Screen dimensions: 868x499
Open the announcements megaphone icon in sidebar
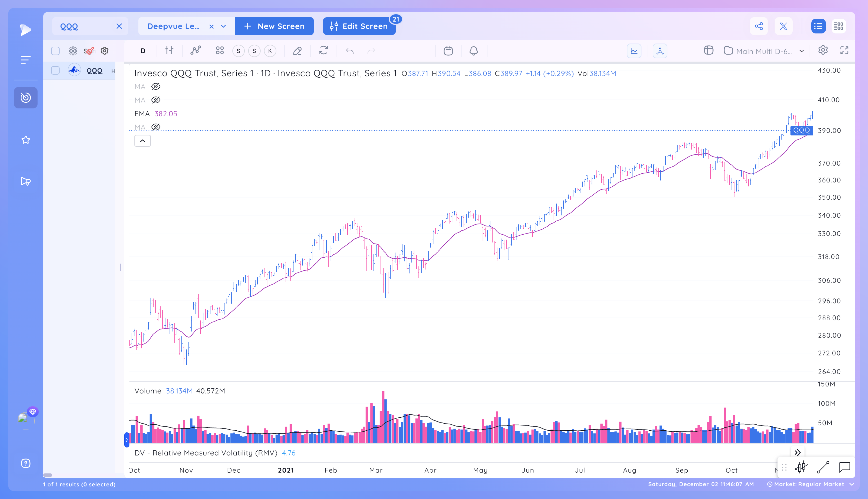point(26,181)
